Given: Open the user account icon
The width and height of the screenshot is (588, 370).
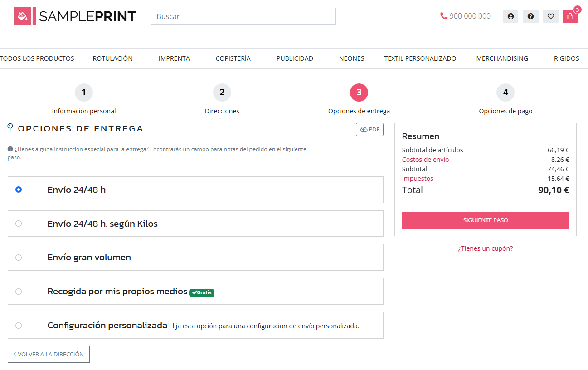Looking at the screenshot, I should [510, 16].
